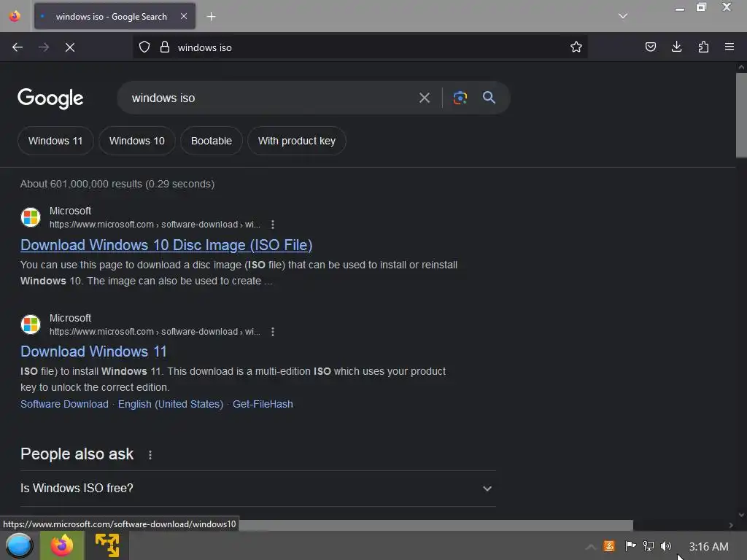
Task: Stop loading the page
Action: click(70, 47)
